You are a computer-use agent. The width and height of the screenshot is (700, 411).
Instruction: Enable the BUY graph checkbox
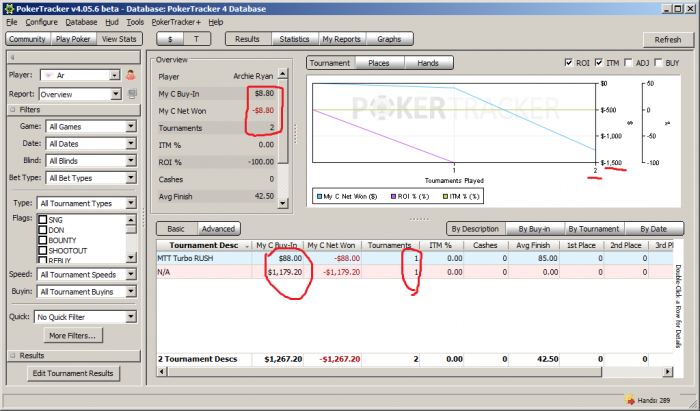658,62
